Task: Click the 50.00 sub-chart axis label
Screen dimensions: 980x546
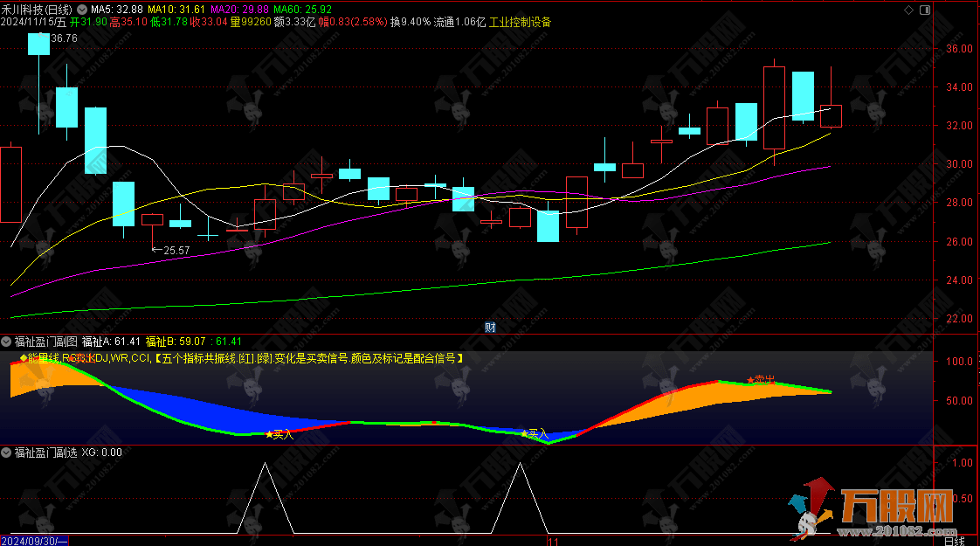Action: 959,400
